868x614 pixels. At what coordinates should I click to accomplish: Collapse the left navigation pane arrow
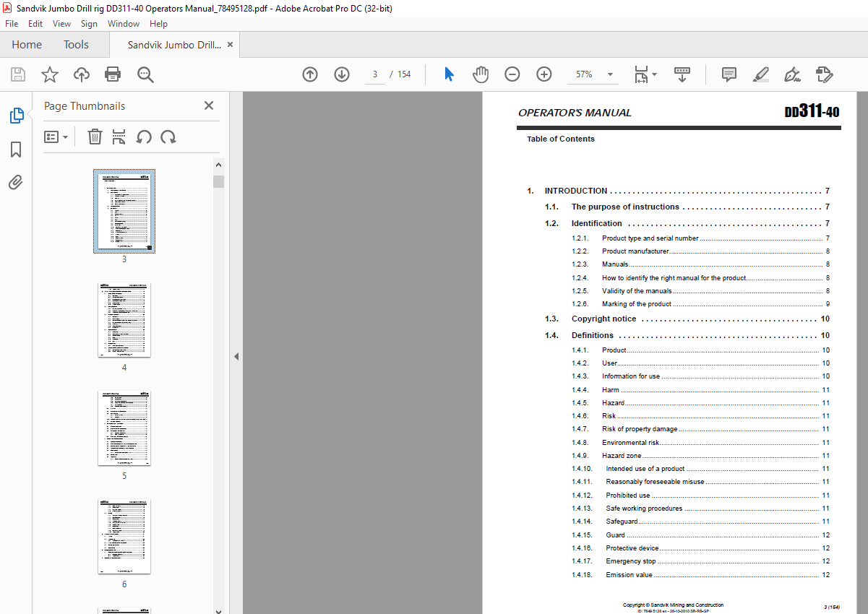click(x=236, y=356)
